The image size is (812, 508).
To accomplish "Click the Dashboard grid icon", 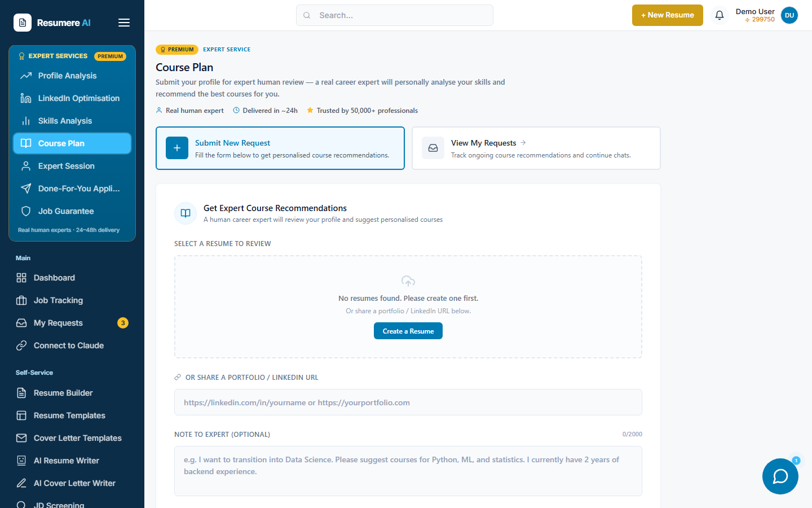I will pos(21,278).
